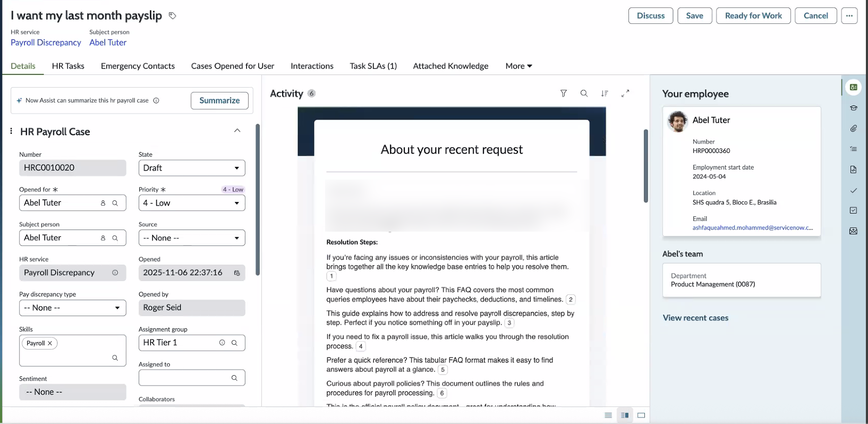Viewport: 868px width, 424px height.
Task: Switch to full-width layout icon at bottom
Action: pyautogui.click(x=641, y=415)
